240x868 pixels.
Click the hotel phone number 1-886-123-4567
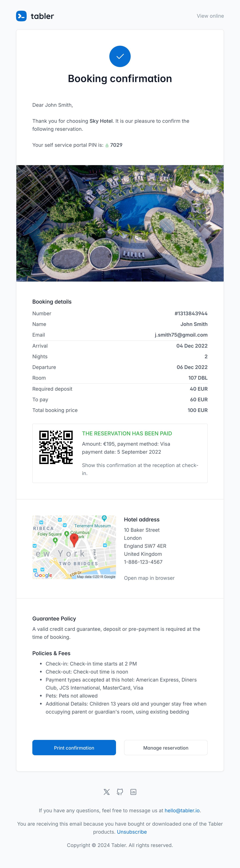(143, 562)
